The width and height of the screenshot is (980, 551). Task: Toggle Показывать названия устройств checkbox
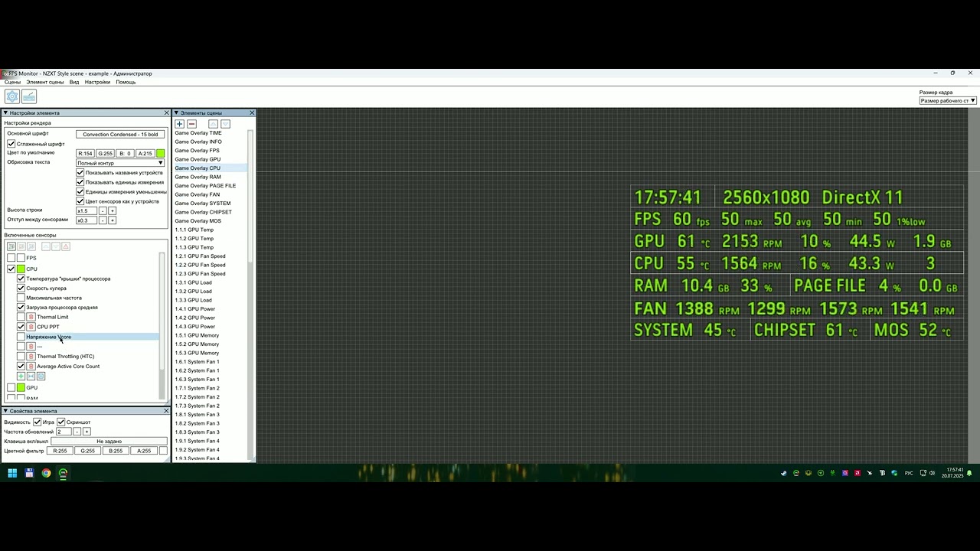coord(80,173)
